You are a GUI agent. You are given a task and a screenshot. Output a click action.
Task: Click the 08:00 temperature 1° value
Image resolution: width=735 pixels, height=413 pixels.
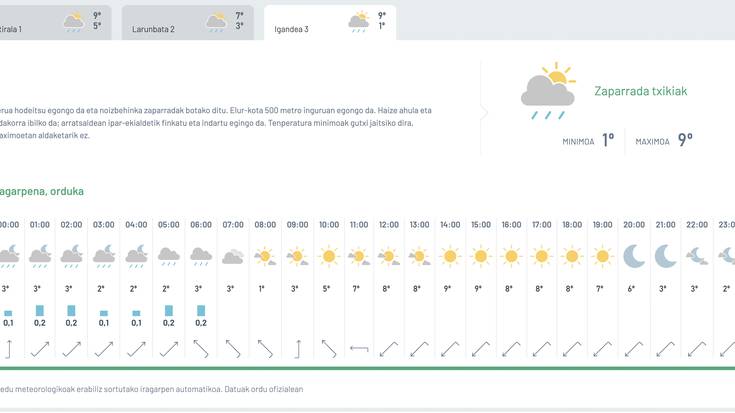click(262, 289)
